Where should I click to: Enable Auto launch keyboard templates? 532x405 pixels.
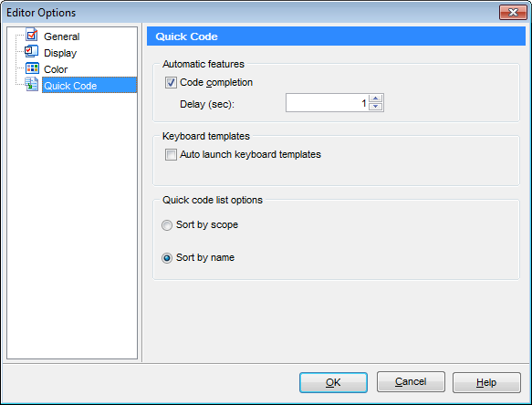click(x=171, y=155)
